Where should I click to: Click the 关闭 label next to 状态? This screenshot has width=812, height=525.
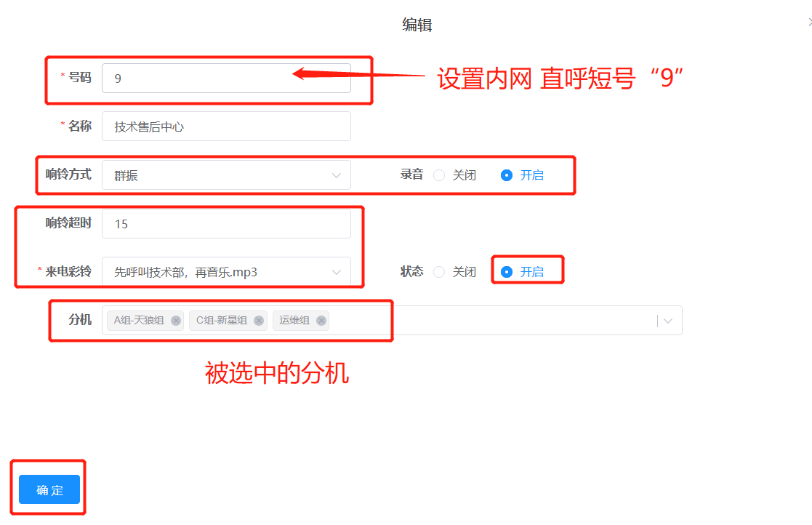coord(464,272)
